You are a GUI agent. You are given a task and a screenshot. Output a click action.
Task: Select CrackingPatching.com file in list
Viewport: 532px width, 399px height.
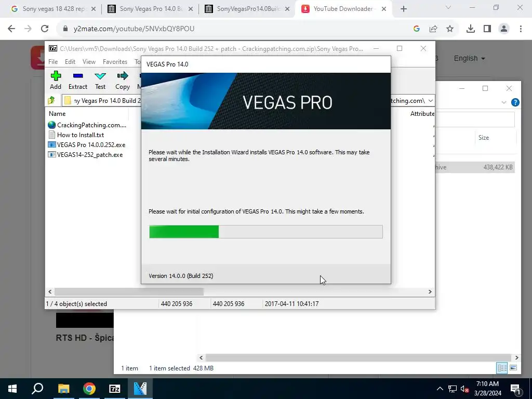coord(87,125)
